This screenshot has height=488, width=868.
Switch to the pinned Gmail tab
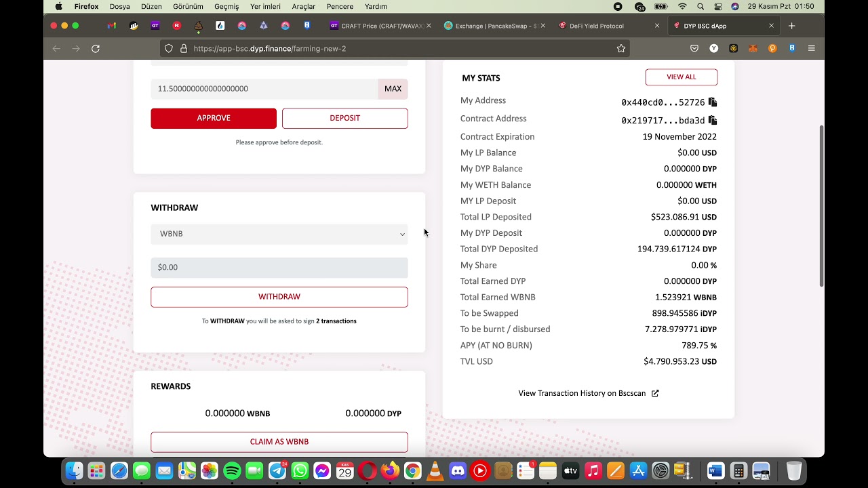click(112, 26)
